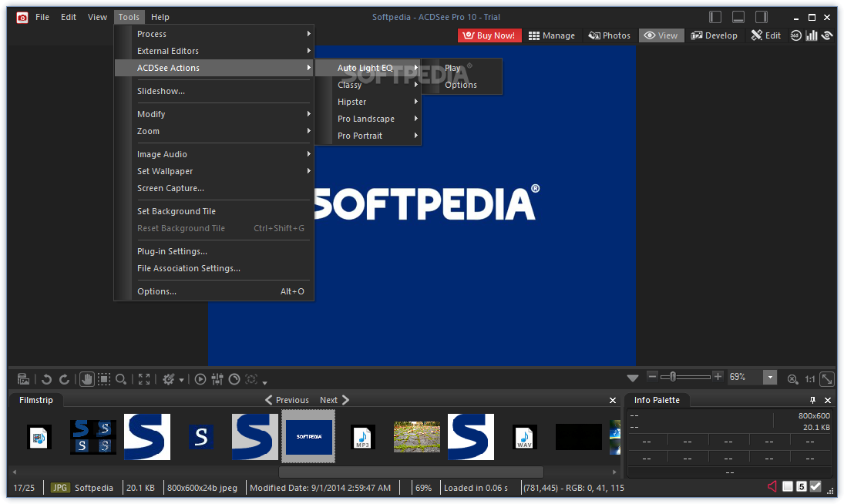The height and width of the screenshot is (504, 844).
Task: Open Options in Auto Light EQ submenu
Action: tap(462, 85)
